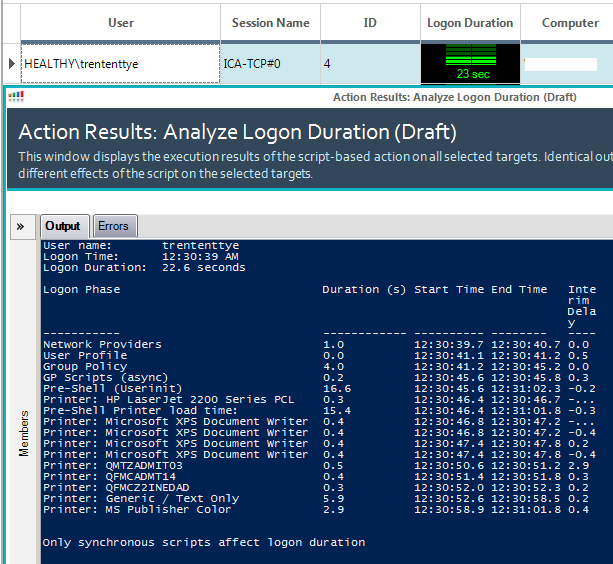
Task: Click the redacted Computer cell
Action: coord(568,64)
